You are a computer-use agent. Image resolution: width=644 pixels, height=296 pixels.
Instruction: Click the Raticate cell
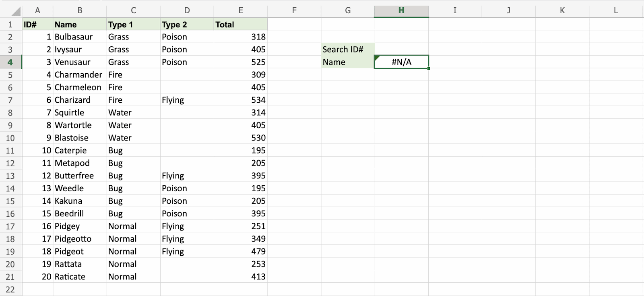pos(80,277)
